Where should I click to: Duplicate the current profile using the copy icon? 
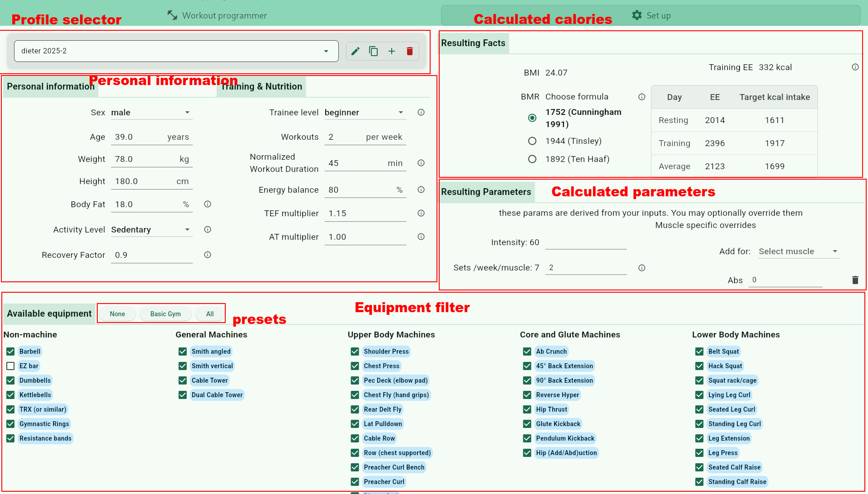point(374,51)
